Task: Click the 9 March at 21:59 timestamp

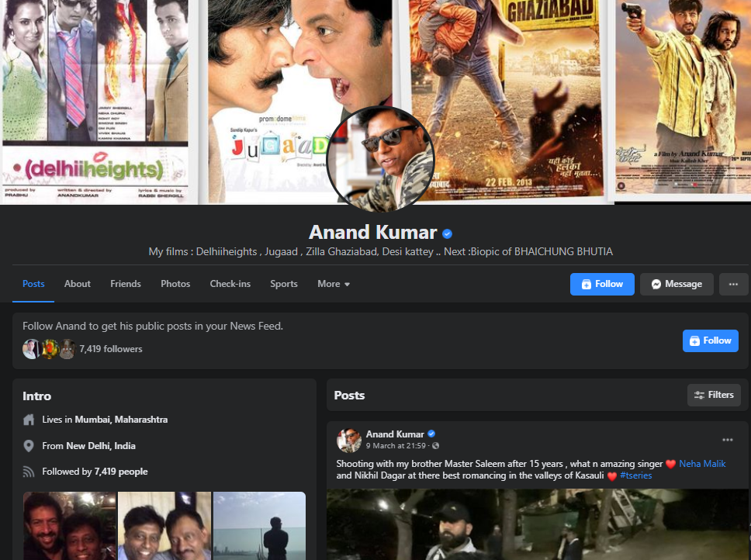Action: (x=396, y=446)
